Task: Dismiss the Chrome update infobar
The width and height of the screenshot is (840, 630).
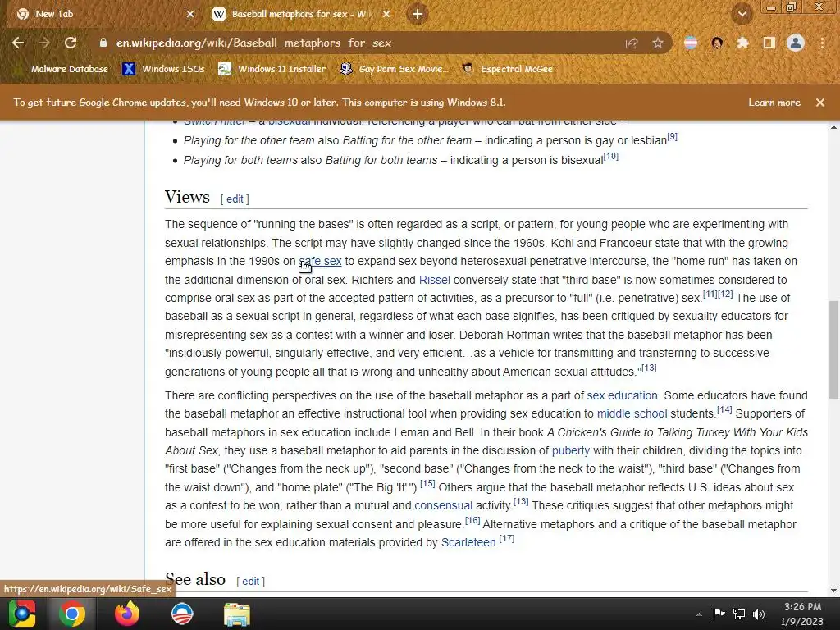Action: point(820,103)
